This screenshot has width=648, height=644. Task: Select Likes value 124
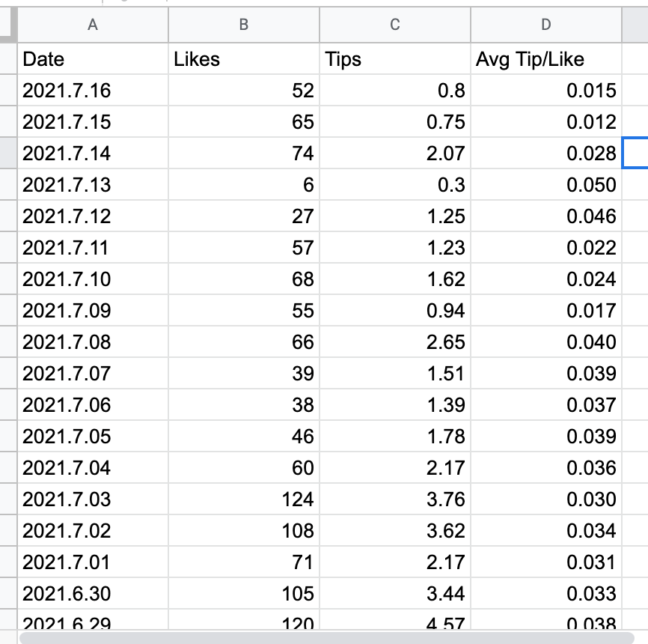(244, 499)
